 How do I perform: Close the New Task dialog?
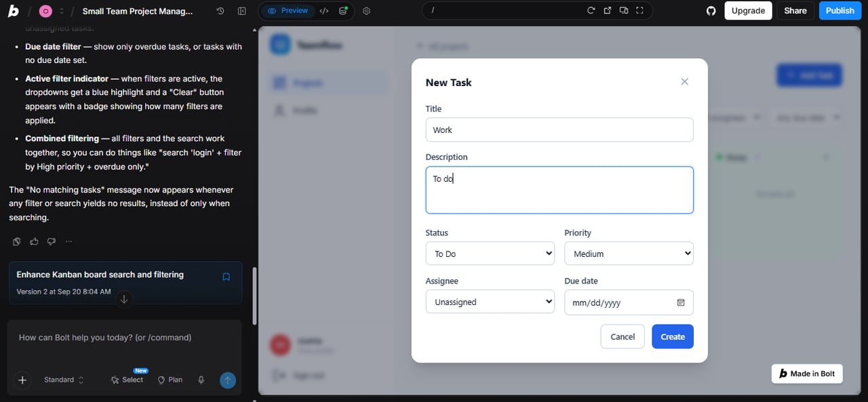(x=684, y=81)
